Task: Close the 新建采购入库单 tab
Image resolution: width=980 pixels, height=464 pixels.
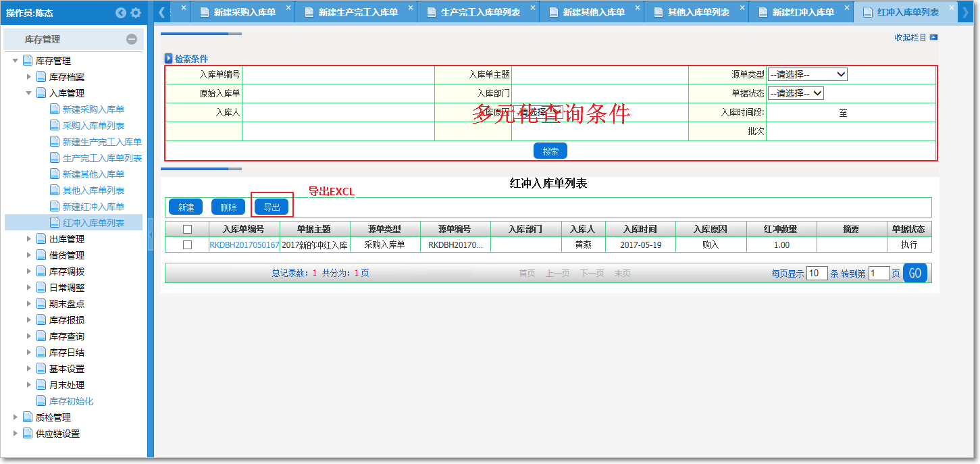Action: coord(288,8)
